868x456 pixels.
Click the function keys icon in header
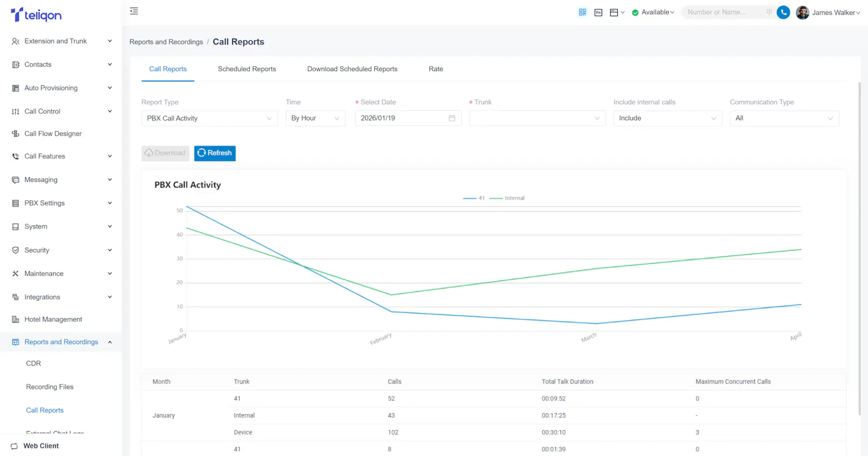click(x=598, y=12)
